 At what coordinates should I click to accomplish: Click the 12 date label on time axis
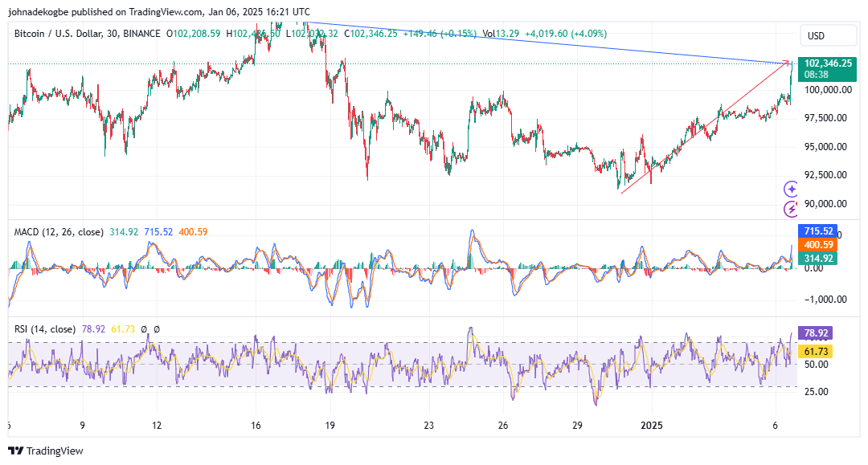[157, 425]
